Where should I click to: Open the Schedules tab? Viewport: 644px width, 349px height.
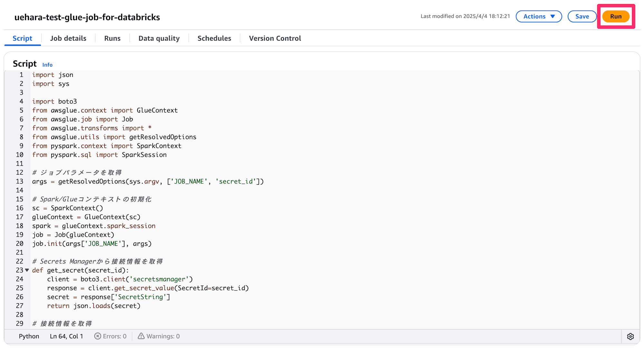(x=214, y=38)
